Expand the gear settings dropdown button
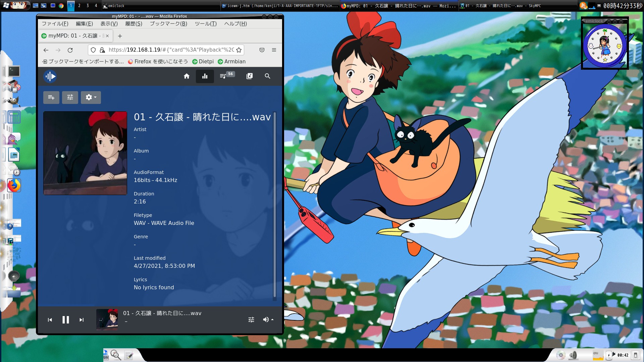644x362 pixels. pyautogui.click(x=91, y=97)
